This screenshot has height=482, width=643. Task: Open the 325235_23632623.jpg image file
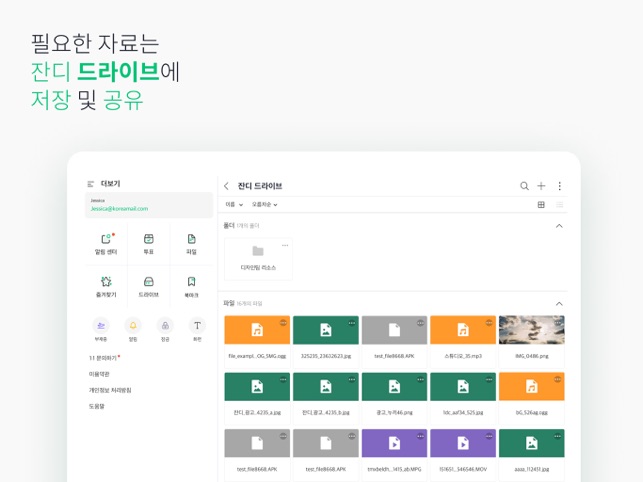[x=326, y=341]
